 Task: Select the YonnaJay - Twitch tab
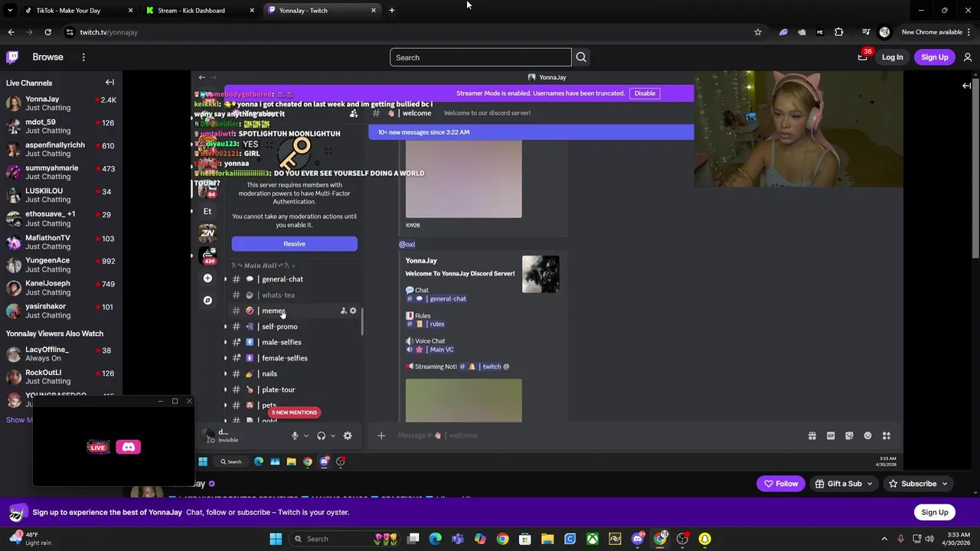pos(322,10)
